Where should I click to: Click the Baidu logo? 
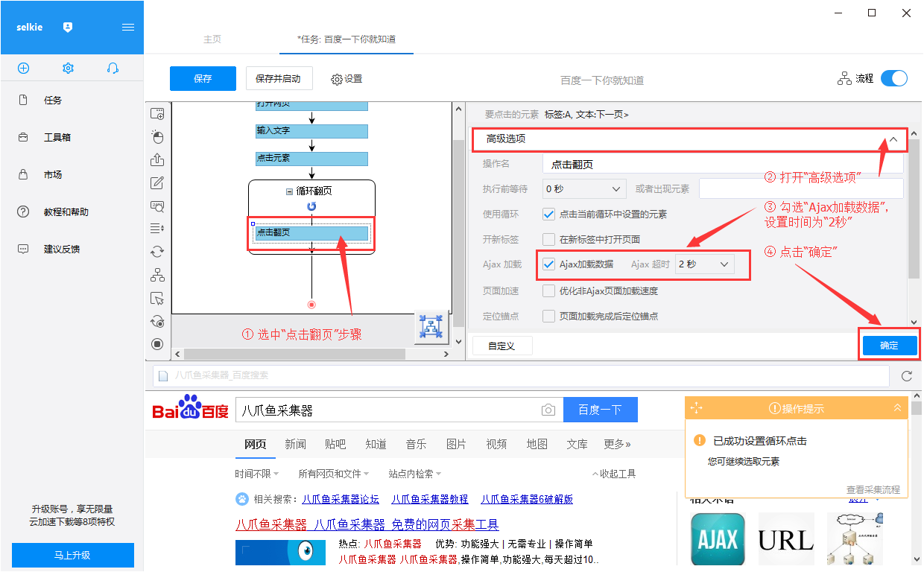191,409
